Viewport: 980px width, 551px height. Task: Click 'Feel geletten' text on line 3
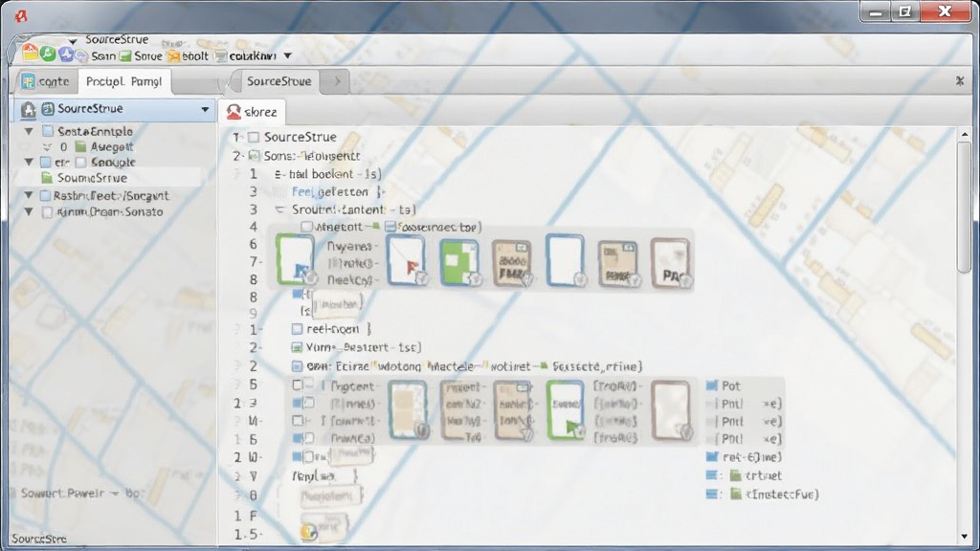[x=330, y=191]
